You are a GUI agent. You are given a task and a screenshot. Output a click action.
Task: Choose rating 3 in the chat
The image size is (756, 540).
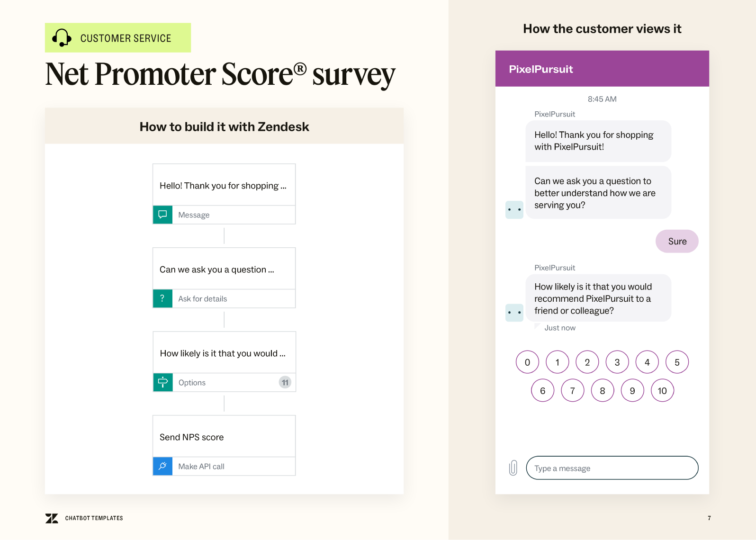pyautogui.click(x=617, y=362)
